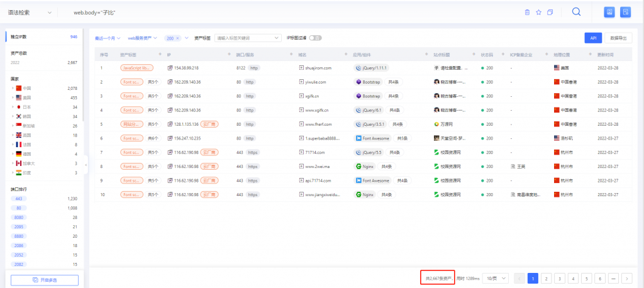The height and width of the screenshot is (288, 644).
Task: Click the Font Awesome tag in api.71714.com row
Action: pyautogui.click(x=372, y=180)
